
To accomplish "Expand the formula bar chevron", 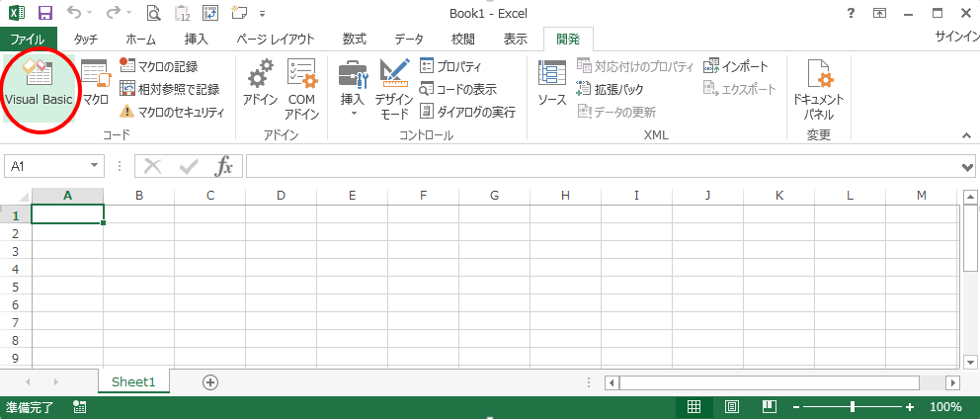I will coord(969,166).
